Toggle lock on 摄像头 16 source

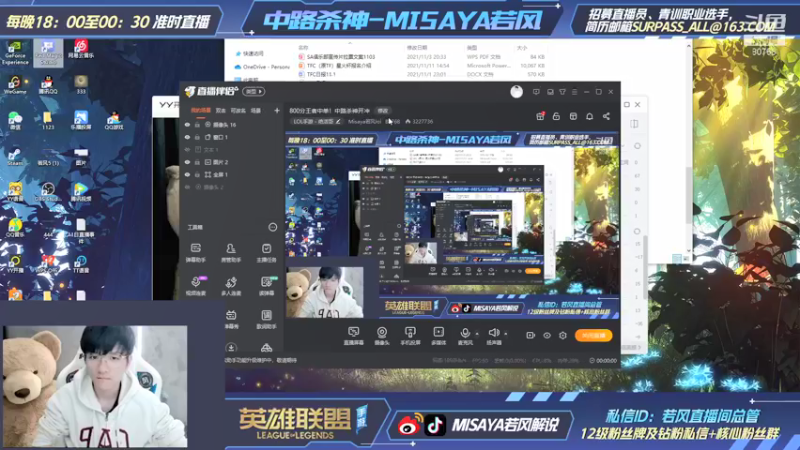click(197, 124)
